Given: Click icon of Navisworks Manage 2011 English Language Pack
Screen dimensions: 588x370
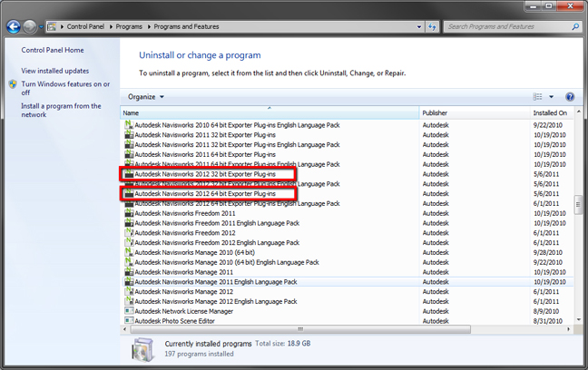Looking at the screenshot, I should point(129,281).
